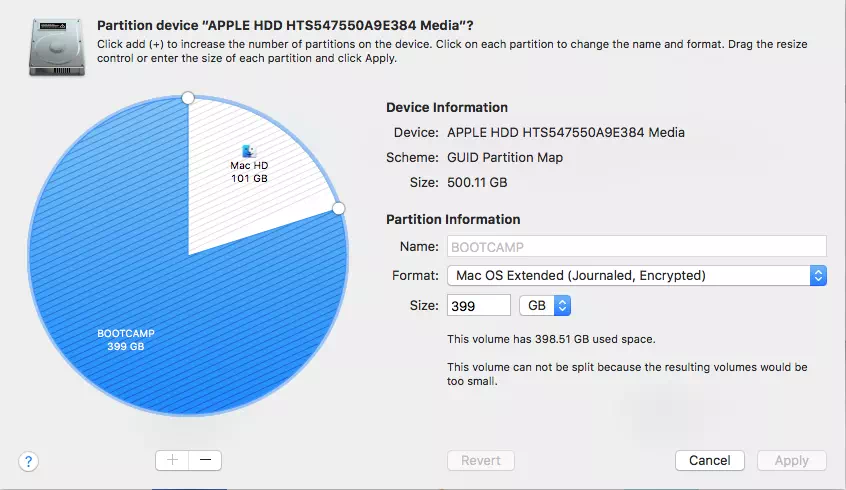Click the partition Name field BOOTCAMP
Viewport: 846px width, 490px height.
[637, 247]
